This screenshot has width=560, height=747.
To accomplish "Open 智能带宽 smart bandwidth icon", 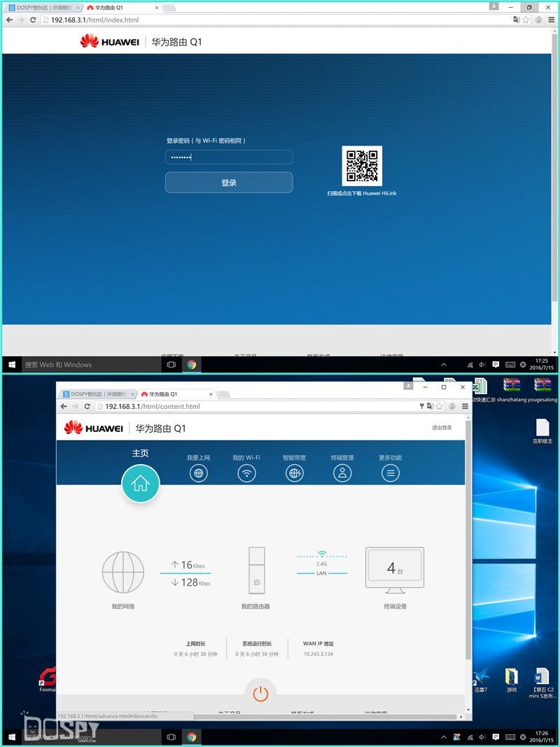I will tap(294, 473).
